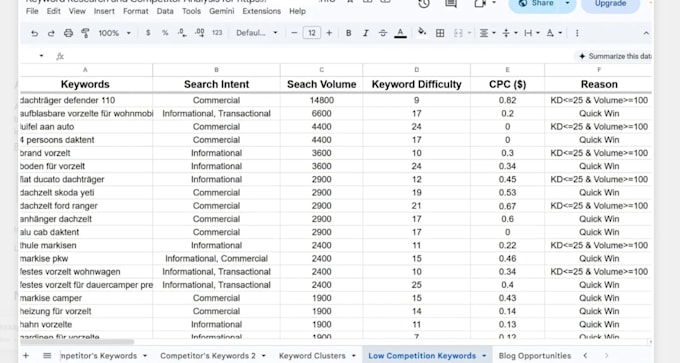Open the Edit menu

click(53, 11)
